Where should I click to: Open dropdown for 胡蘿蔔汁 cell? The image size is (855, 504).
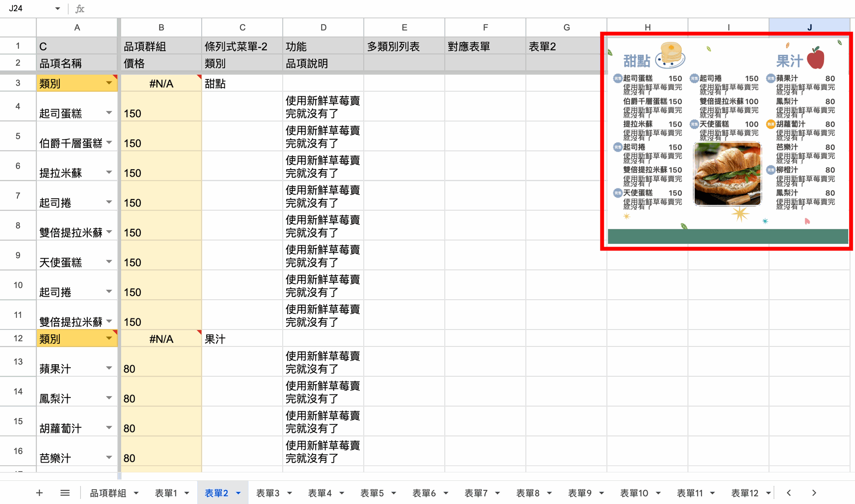click(x=109, y=428)
